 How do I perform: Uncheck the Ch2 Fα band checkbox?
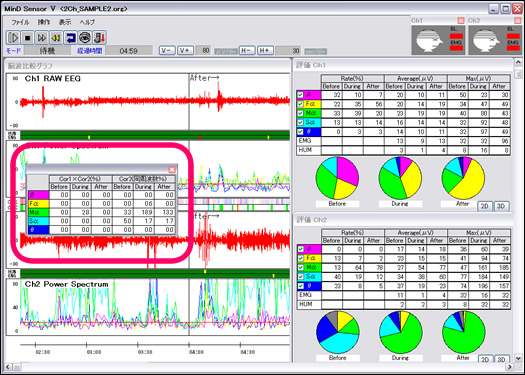(x=301, y=258)
